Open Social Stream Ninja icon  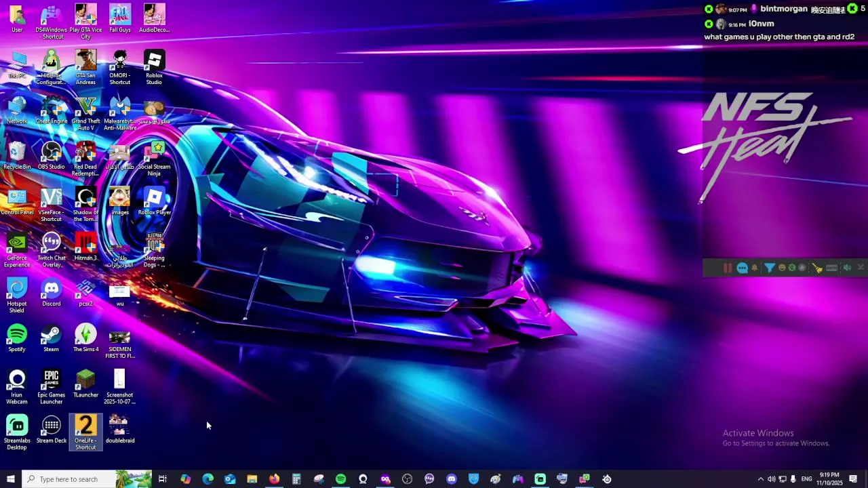coord(154,160)
